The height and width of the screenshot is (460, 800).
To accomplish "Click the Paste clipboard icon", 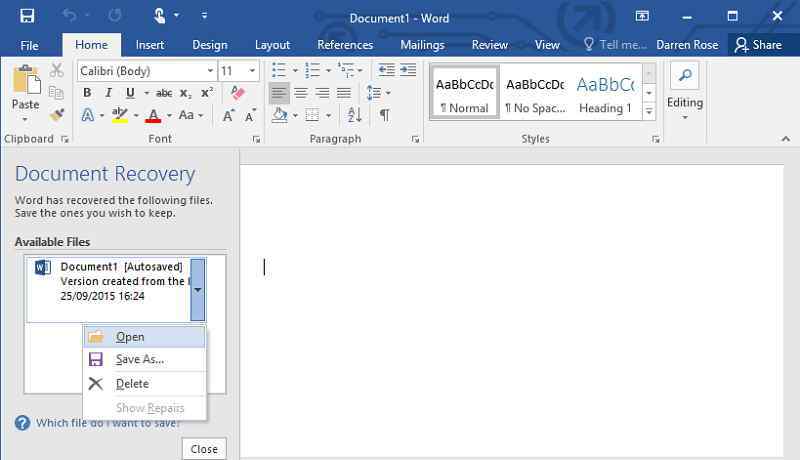I will (x=27, y=80).
